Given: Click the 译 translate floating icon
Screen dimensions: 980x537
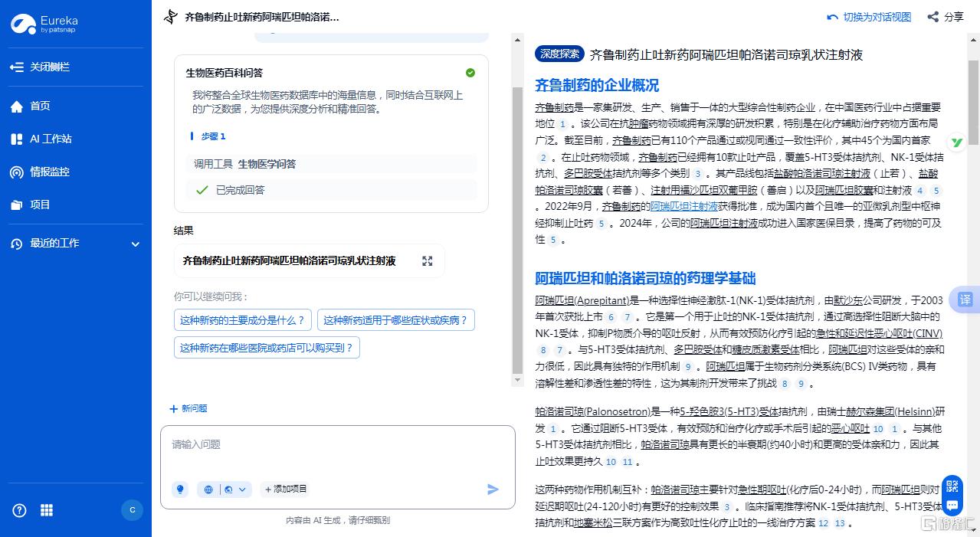Looking at the screenshot, I should [x=965, y=300].
